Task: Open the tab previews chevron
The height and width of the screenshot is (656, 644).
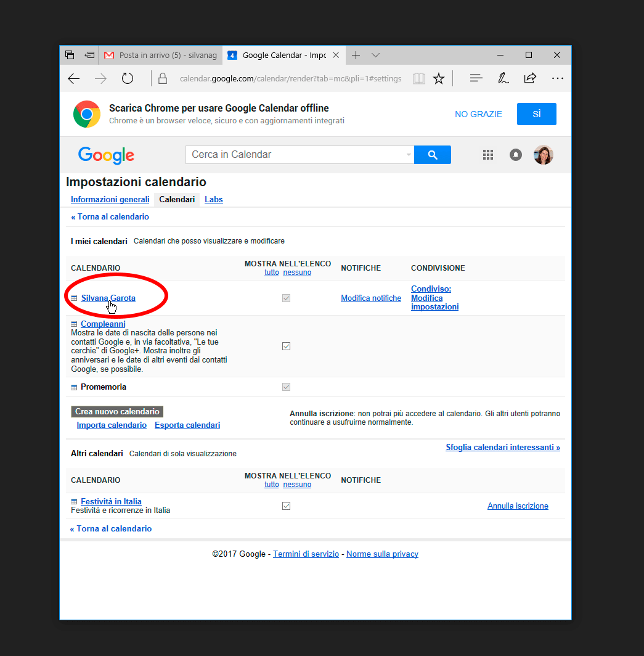Action: [x=375, y=55]
